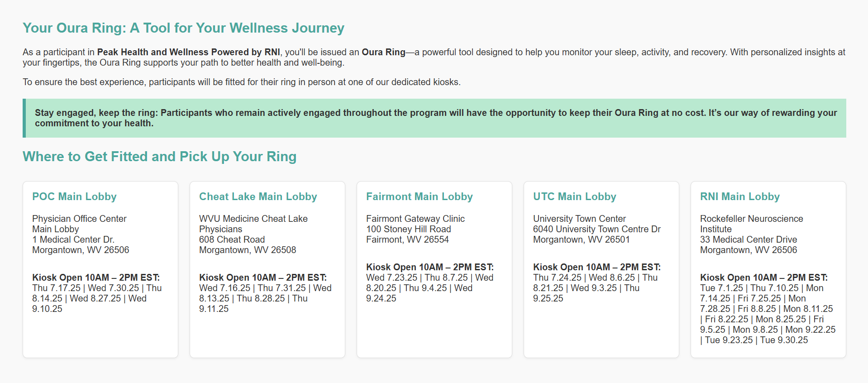Click Cheat Lake kiosk dates list
Screen dimensions: 868x383
(x=265, y=298)
